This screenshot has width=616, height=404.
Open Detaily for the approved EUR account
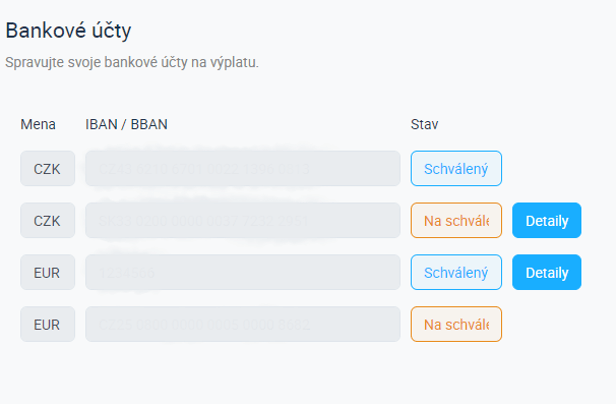click(546, 272)
